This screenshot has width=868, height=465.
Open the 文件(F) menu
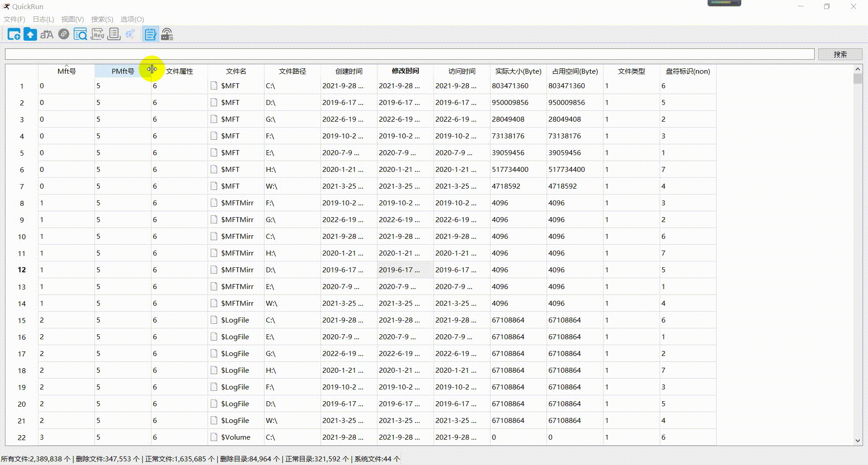point(14,19)
